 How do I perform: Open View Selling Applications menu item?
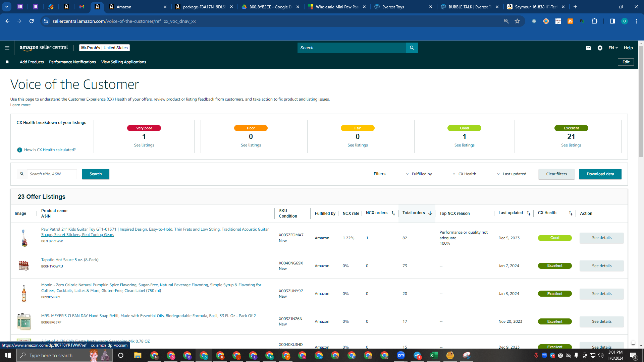coord(123,62)
